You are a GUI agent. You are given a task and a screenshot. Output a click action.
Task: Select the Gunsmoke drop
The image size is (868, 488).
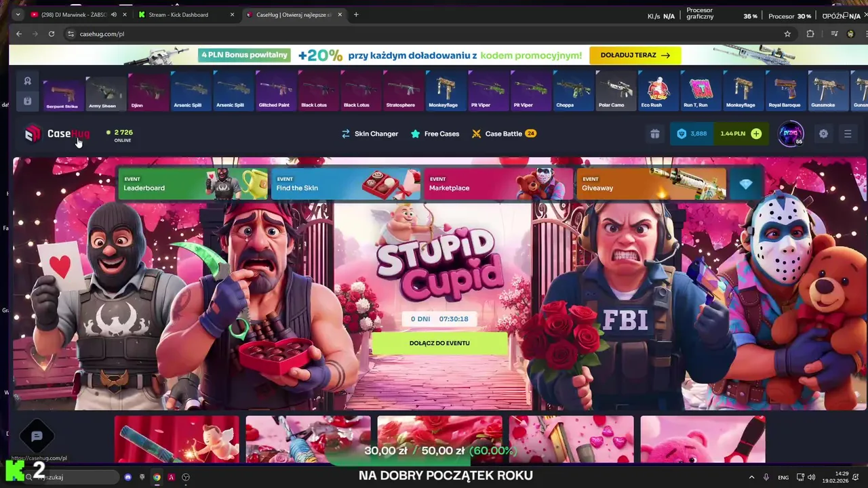pyautogui.click(x=828, y=92)
